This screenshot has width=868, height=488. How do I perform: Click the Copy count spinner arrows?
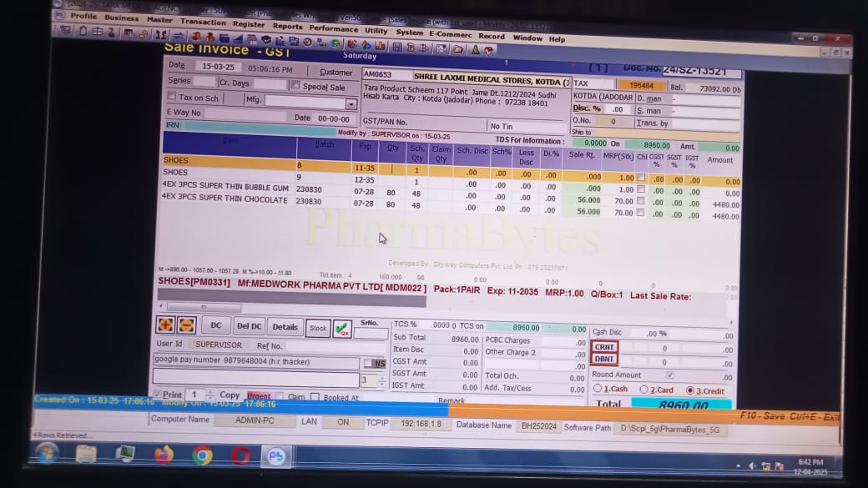(x=382, y=380)
